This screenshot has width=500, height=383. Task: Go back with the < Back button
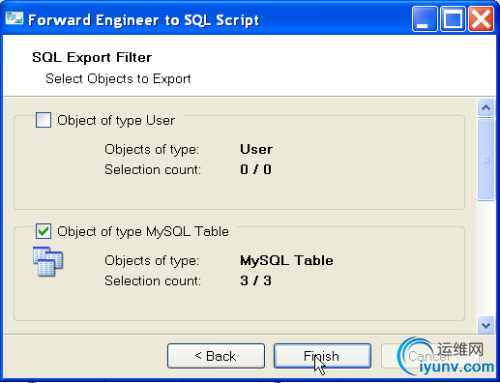pos(216,356)
